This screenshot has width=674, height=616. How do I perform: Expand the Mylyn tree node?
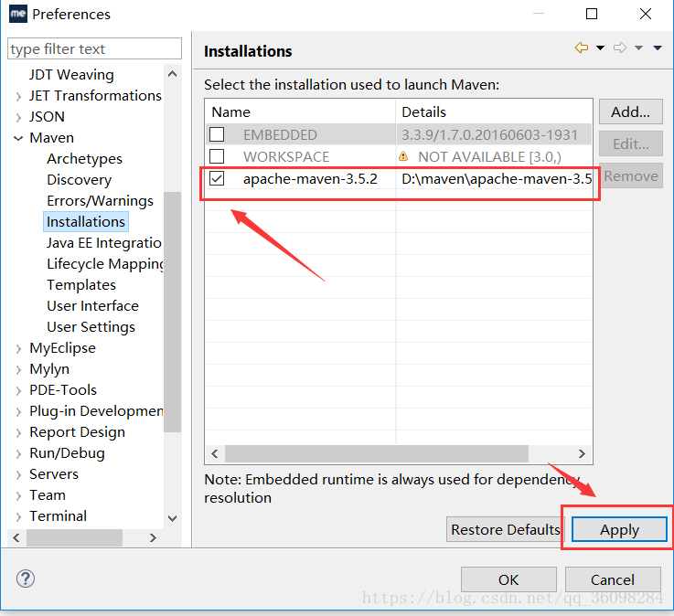click(18, 369)
